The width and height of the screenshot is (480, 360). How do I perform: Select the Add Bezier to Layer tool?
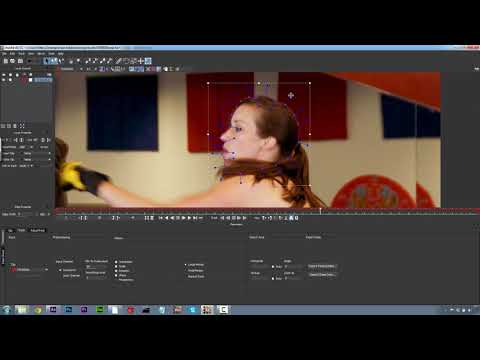pyautogui.click(x=110, y=61)
